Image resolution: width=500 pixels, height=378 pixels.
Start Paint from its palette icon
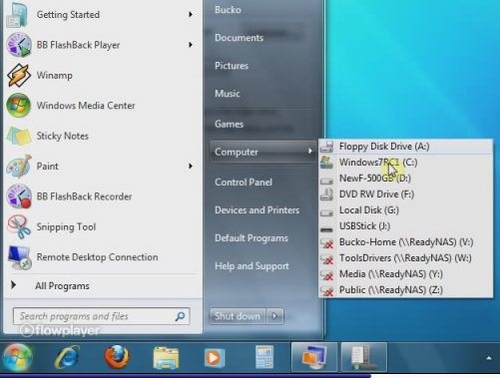[x=19, y=166]
